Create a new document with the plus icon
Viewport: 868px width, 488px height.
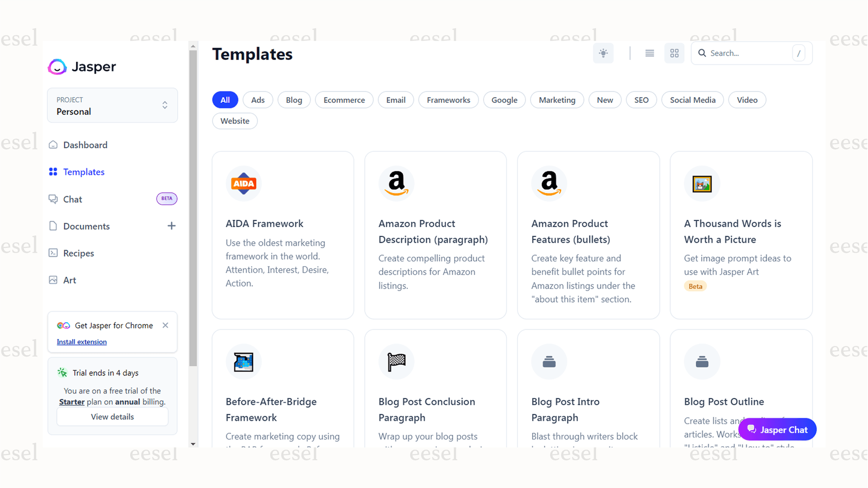tap(172, 226)
